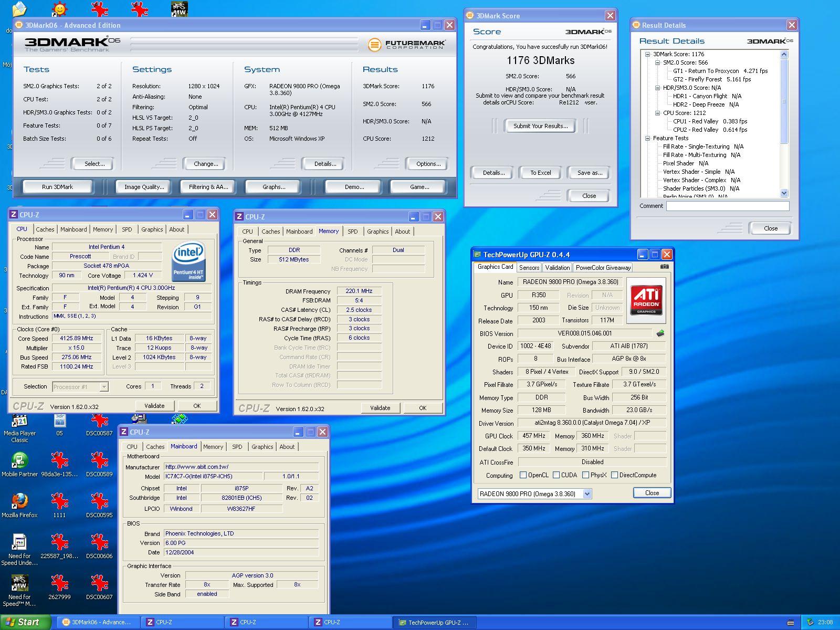
Task: Open Need for Speed Unde... shortcut
Action: [19, 550]
